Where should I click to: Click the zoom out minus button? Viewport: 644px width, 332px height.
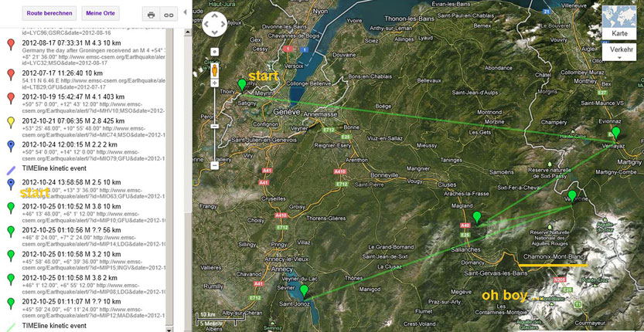(214, 165)
